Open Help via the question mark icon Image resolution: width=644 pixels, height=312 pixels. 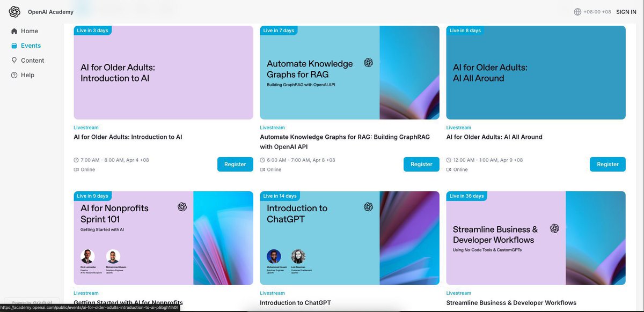point(14,75)
